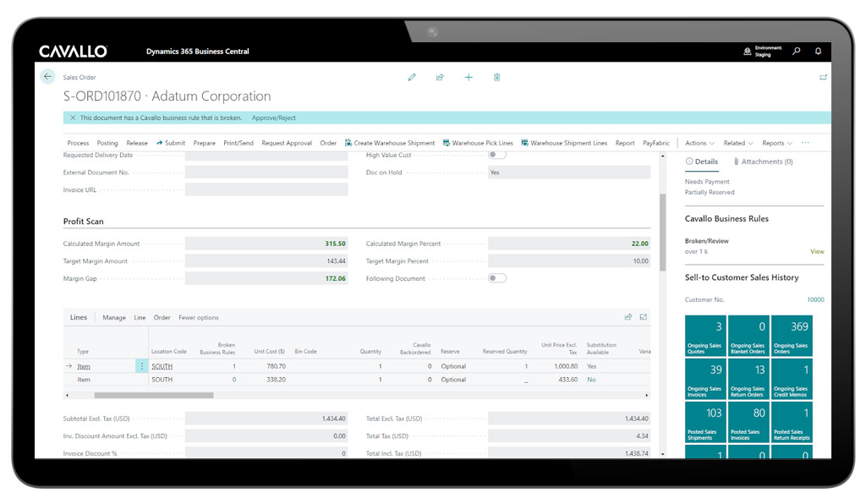Expand the Related dropdown
This screenshot has width=866, height=504.
(738, 143)
